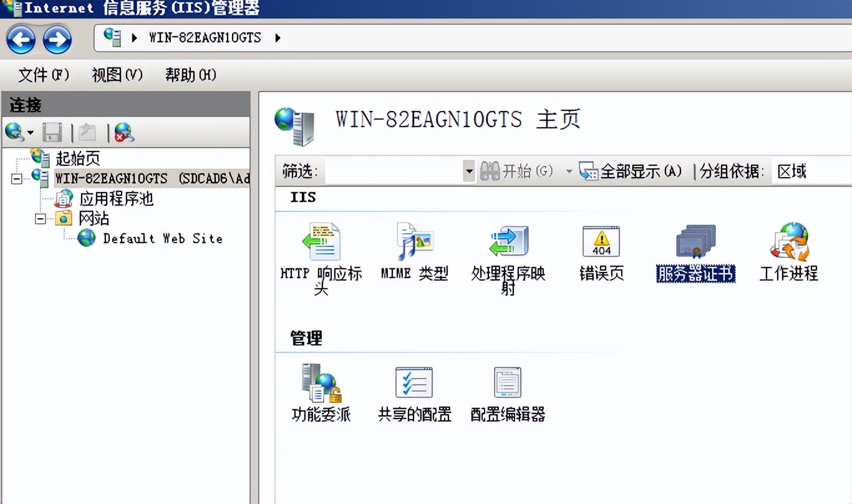Click into the 筛选 filter text field
The image size is (852, 504).
point(394,171)
